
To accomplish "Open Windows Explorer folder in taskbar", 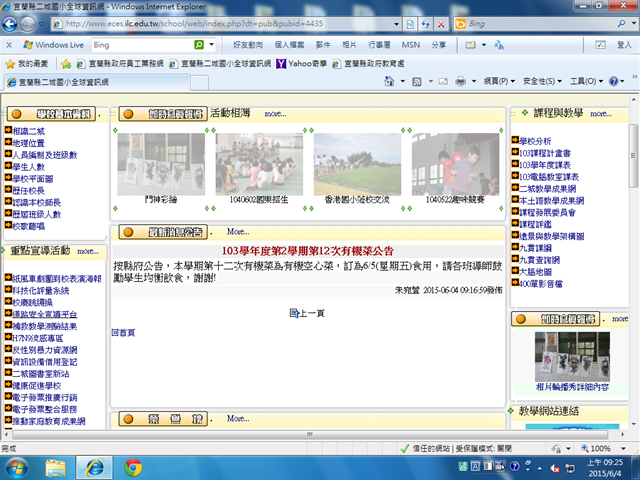I will click(x=56, y=467).
